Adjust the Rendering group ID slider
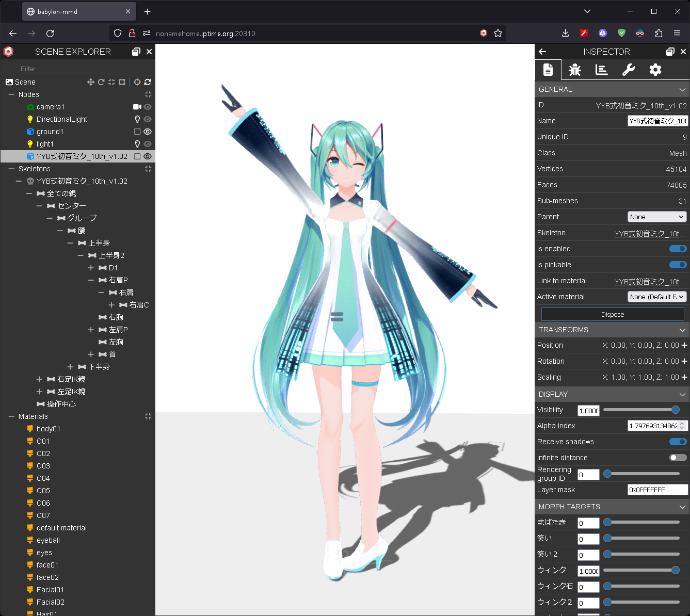 [641, 474]
